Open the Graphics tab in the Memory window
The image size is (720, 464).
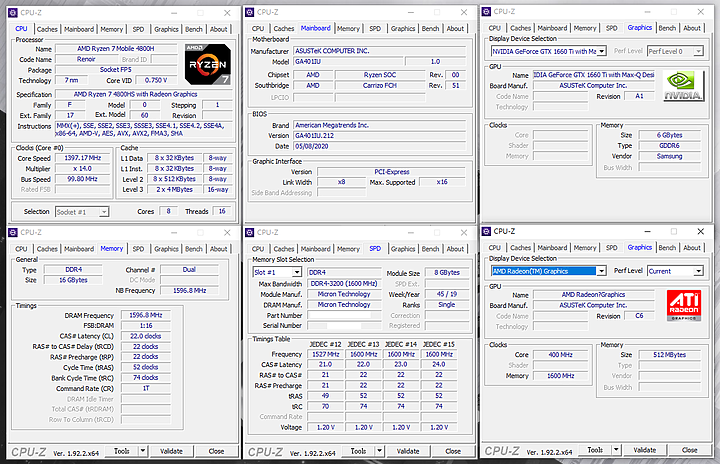point(166,249)
